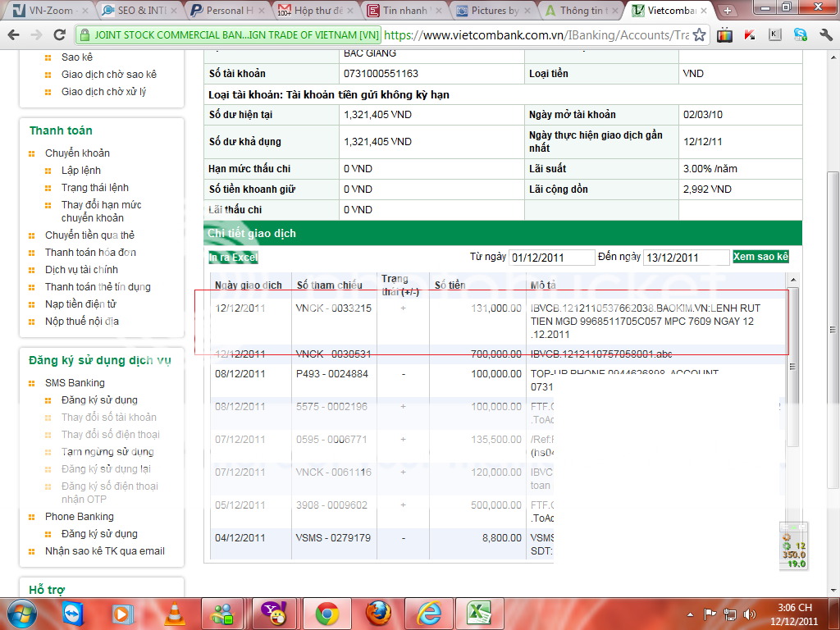
Task: Click the Kaspersky K extension icon
Action: pyautogui.click(x=774, y=35)
